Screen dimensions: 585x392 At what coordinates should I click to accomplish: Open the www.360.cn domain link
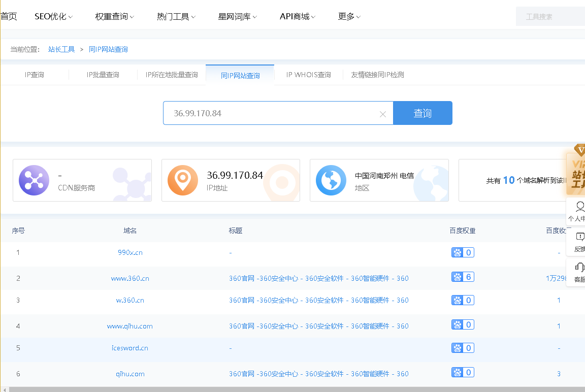point(130,278)
